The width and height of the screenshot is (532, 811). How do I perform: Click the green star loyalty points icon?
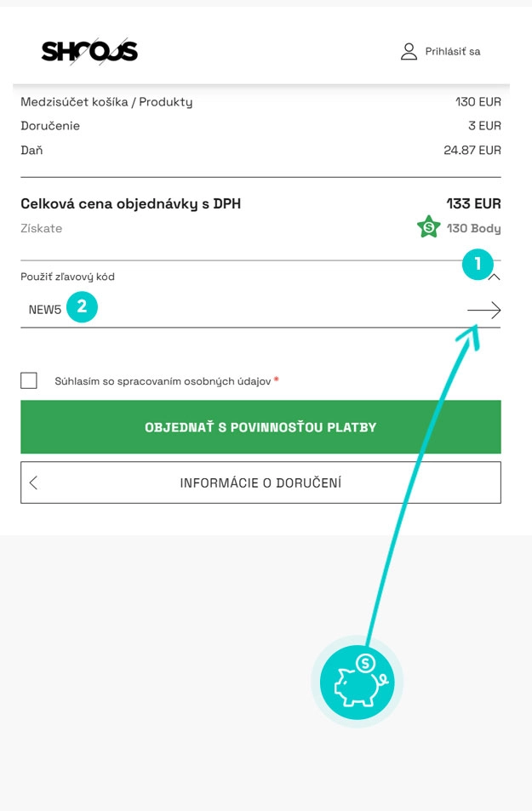click(428, 228)
